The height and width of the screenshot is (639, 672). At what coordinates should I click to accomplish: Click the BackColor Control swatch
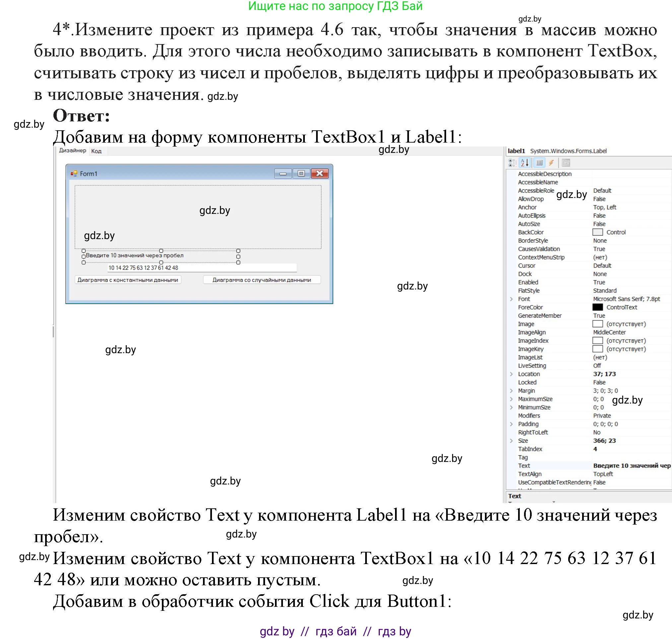[x=597, y=232]
